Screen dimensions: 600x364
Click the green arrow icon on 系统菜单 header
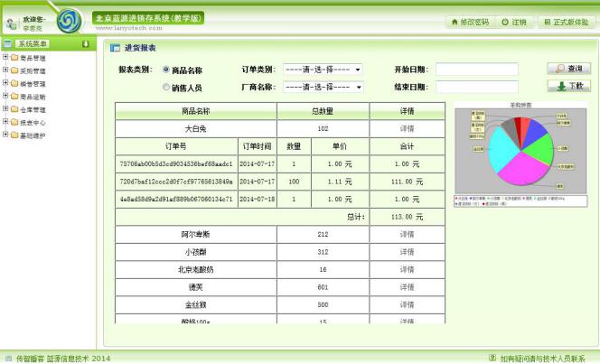pyautogui.click(x=85, y=43)
